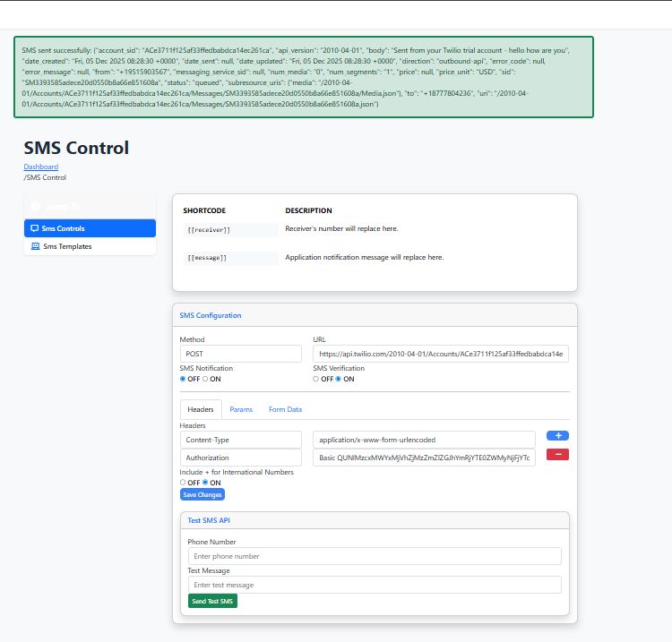Click the Sms Templates laptop icon
This screenshot has width=672, height=642.
[35, 246]
